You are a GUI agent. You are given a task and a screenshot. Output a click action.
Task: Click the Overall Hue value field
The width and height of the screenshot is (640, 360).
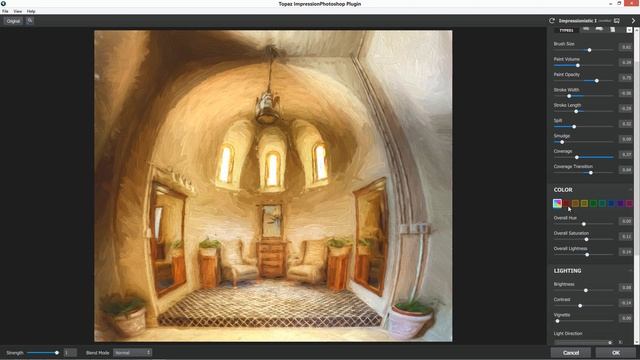pyautogui.click(x=626, y=221)
